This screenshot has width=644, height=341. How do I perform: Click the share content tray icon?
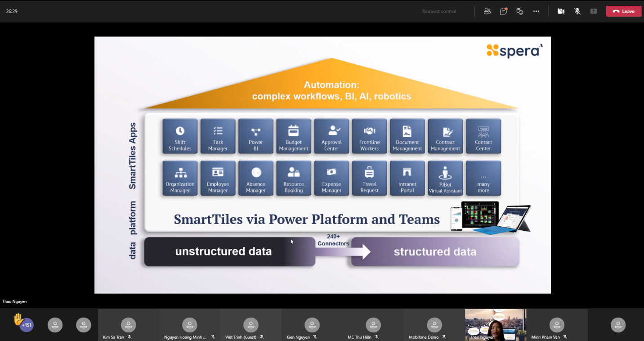[594, 11]
